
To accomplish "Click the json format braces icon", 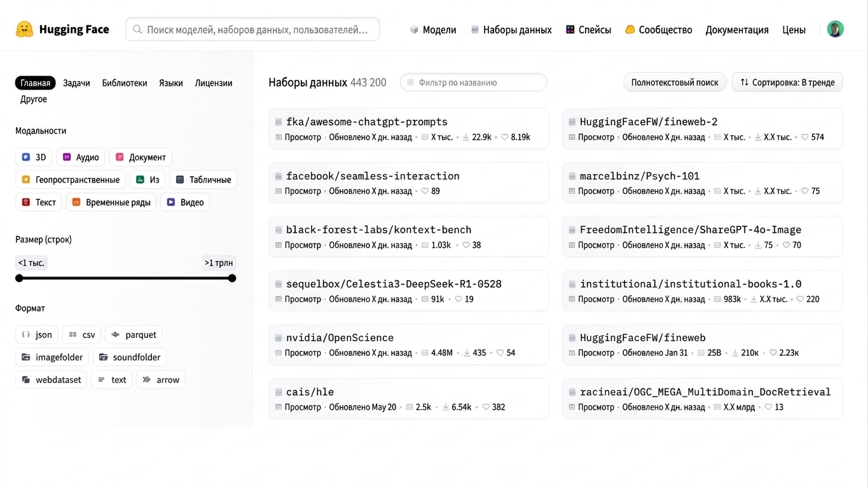I will (26, 334).
